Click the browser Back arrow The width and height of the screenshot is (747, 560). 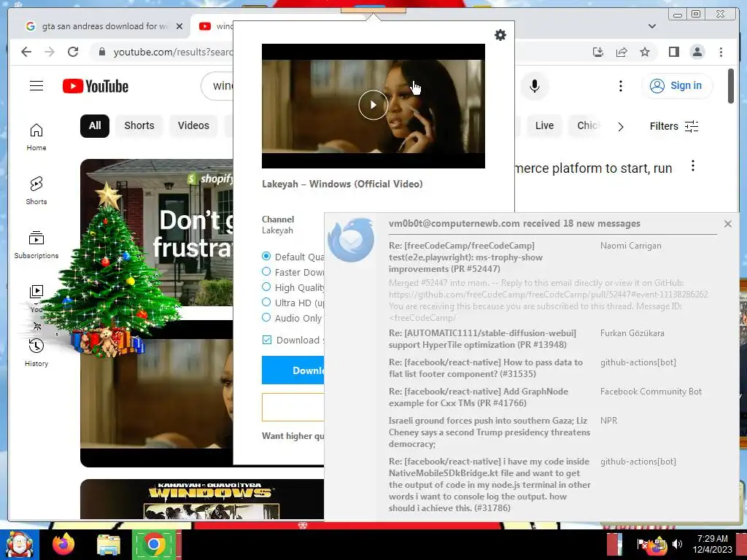pyautogui.click(x=26, y=52)
